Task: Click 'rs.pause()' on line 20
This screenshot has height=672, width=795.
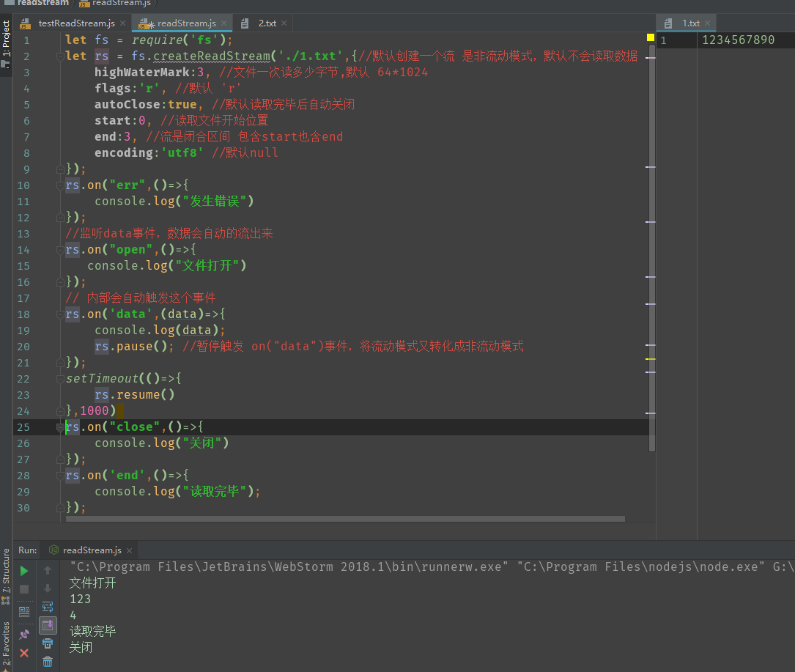Action: tap(131, 347)
